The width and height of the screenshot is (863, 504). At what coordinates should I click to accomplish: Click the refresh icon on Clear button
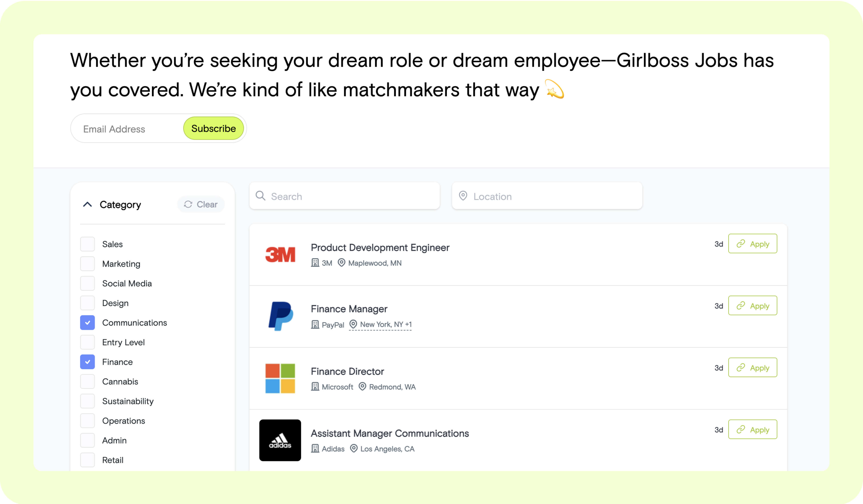point(188,204)
